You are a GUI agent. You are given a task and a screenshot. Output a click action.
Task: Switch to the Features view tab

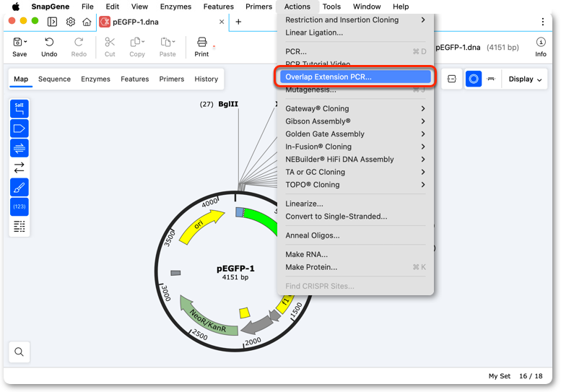[134, 79]
